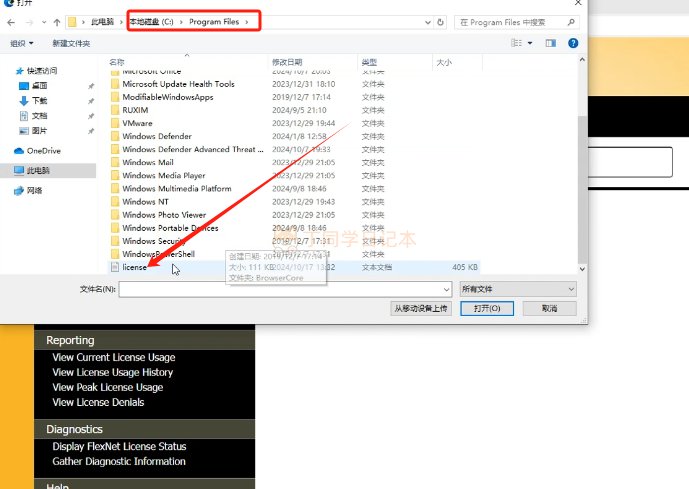Image resolution: width=689 pixels, height=489 pixels.
Task: Click the Up one level arrow
Action: click(57, 22)
